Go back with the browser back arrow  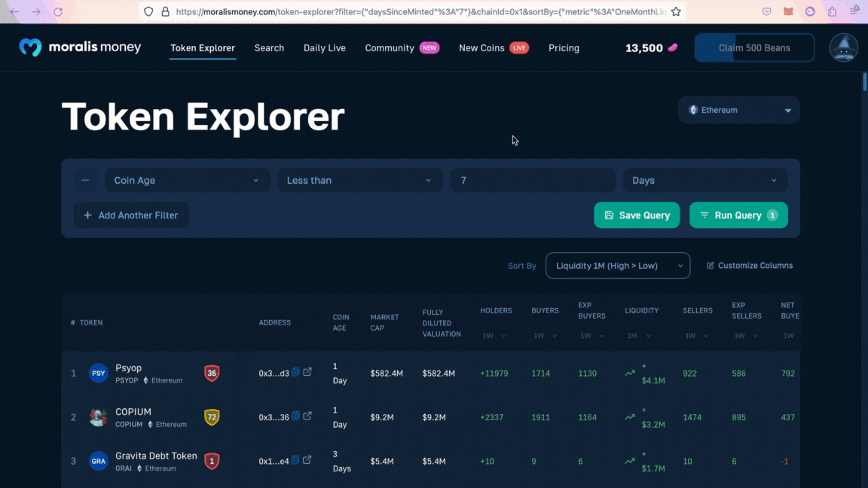(14, 11)
